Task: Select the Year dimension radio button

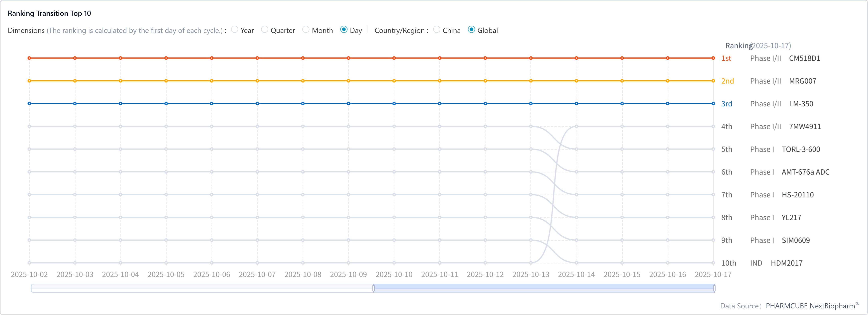Action: point(235,30)
